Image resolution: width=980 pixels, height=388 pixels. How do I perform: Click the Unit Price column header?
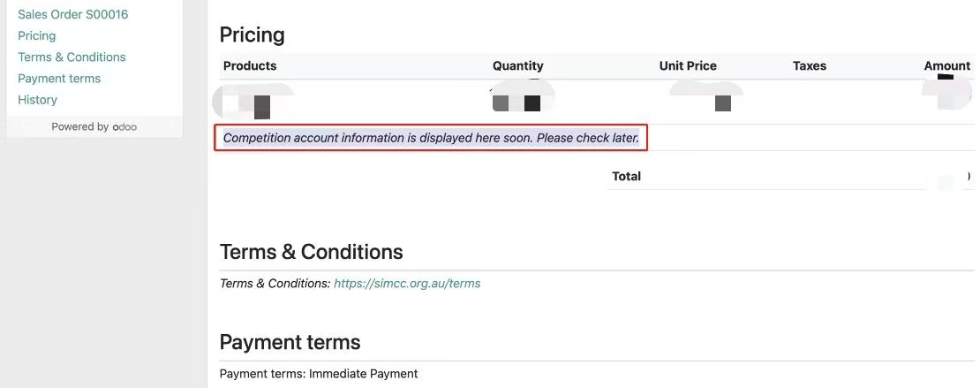pyautogui.click(x=688, y=65)
